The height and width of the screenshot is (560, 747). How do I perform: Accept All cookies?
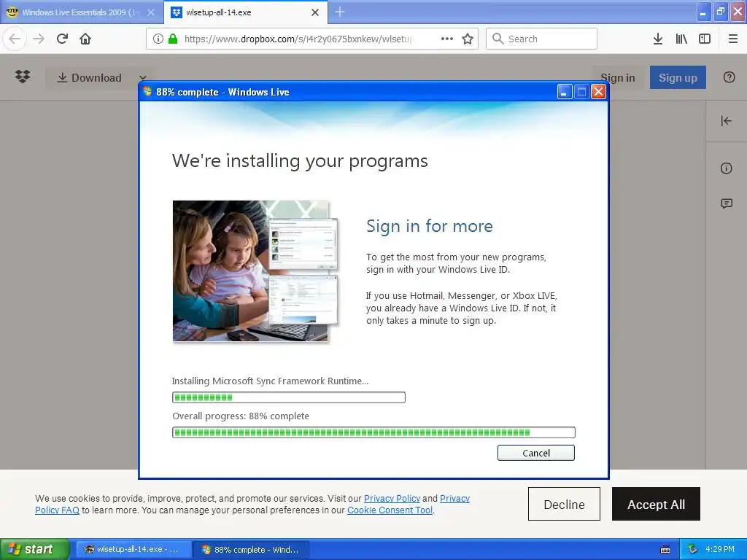[x=656, y=504]
